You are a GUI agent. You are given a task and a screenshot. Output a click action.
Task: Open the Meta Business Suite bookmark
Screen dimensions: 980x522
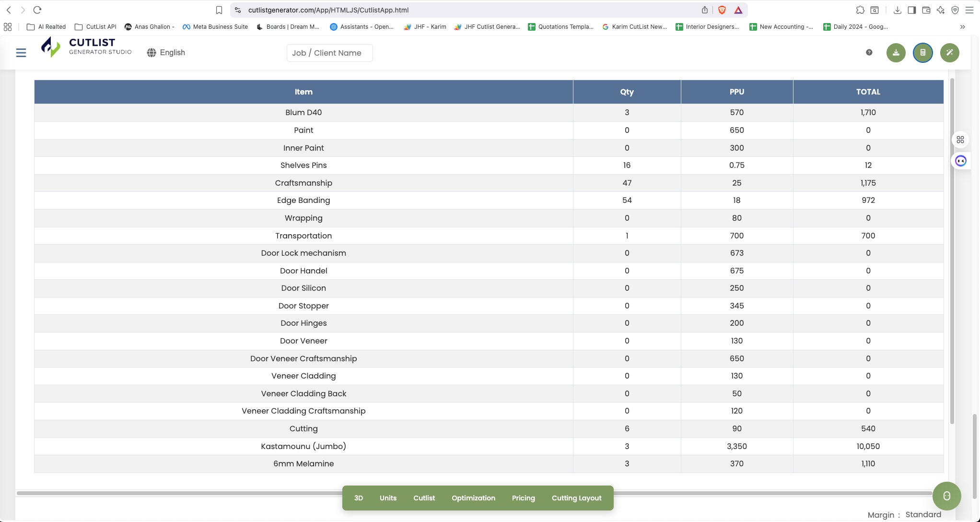pos(215,27)
